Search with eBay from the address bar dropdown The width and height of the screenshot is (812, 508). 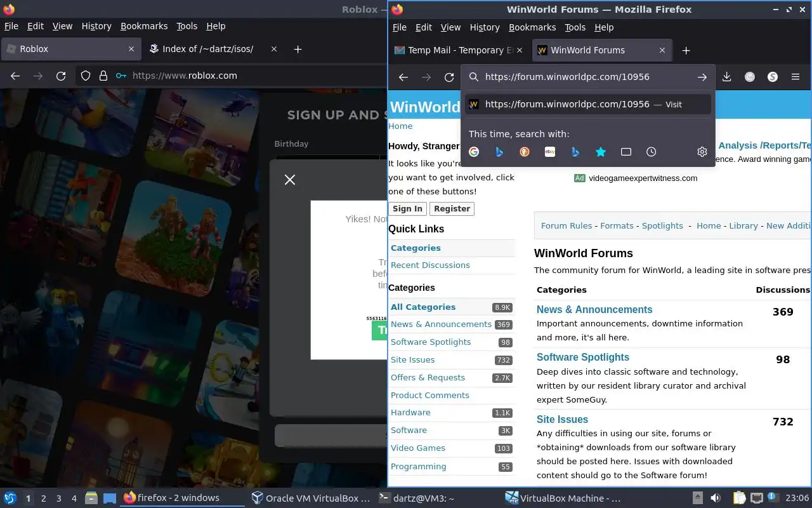[x=550, y=152]
